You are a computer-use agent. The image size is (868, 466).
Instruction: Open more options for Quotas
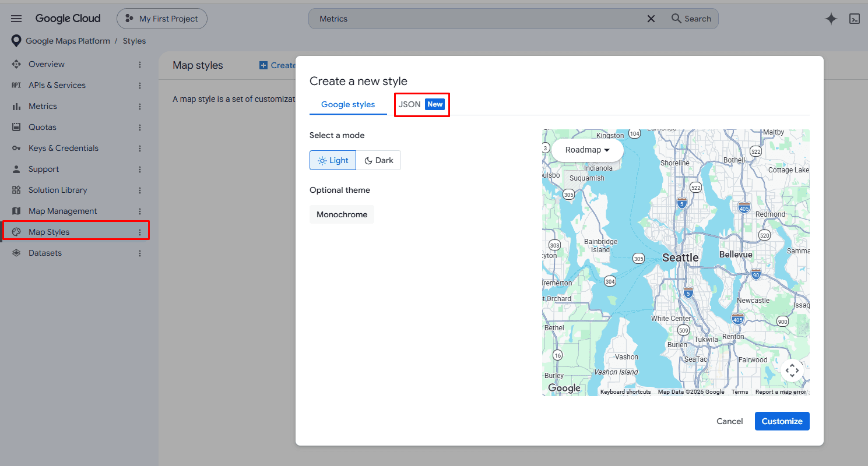click(x=140, y=127)
